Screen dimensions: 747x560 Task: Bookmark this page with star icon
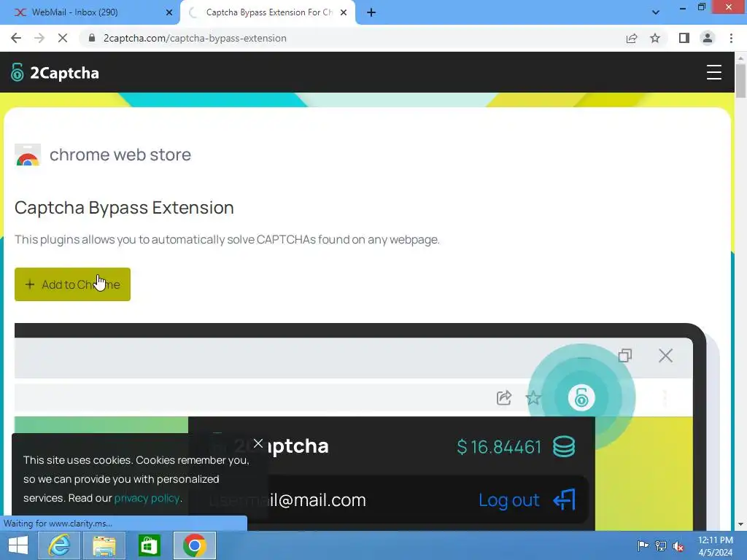pyautogui.click(x=655, y=38)
